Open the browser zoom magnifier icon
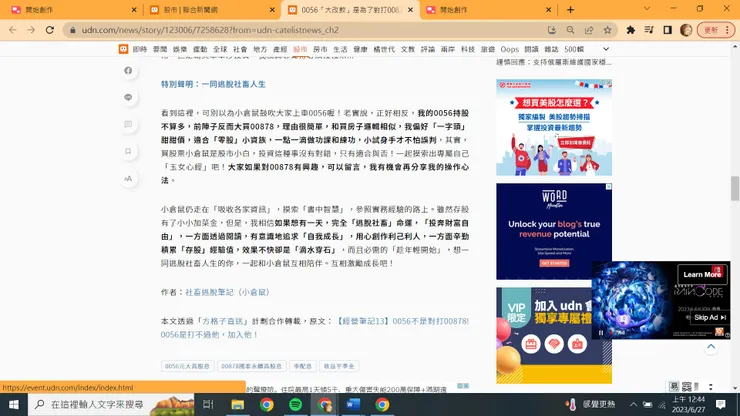The height and width of the screenshot is (416, 740). [x=571, y=30]
